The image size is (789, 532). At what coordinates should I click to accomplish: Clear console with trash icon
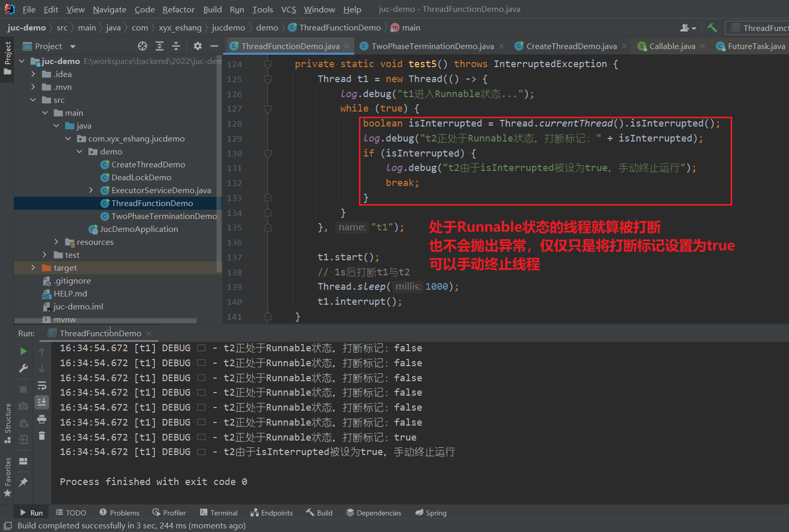tap(42, 436)
